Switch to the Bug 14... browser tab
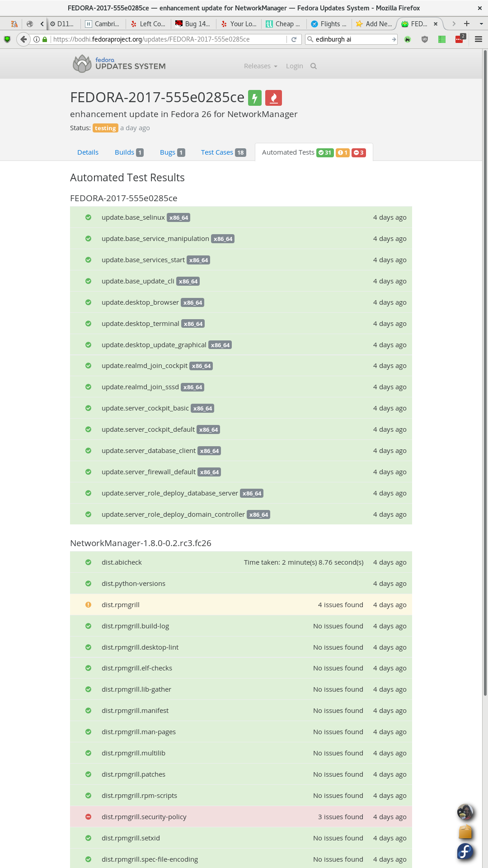Image resolution: width=488 pixels, height=868 pixels. coord(193,24)
